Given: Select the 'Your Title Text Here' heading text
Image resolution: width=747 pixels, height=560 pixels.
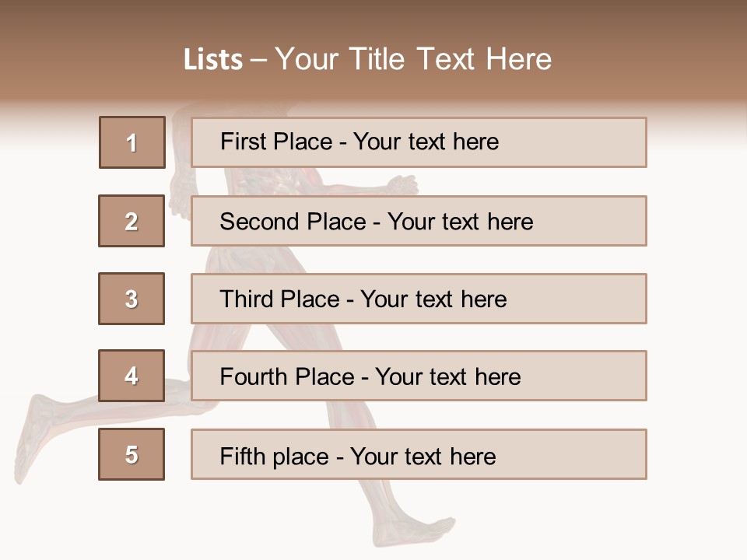Looking at the screenshot, I should (x=413, y=59).
